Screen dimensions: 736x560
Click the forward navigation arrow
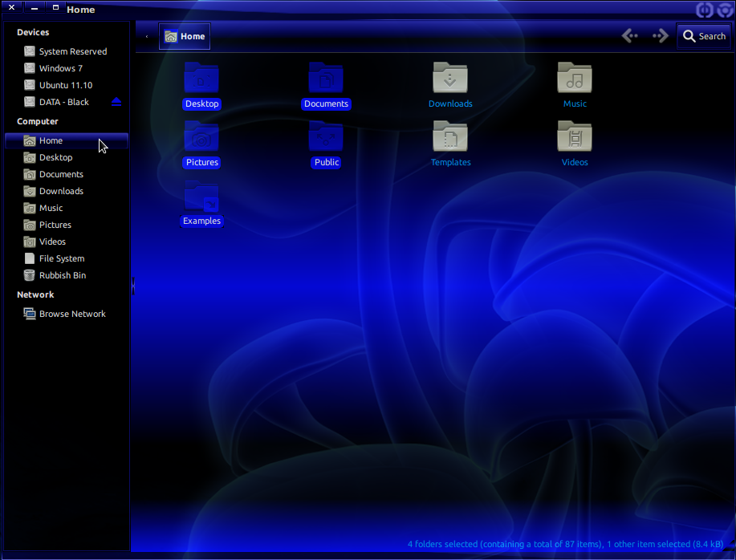tap(661, 35)
